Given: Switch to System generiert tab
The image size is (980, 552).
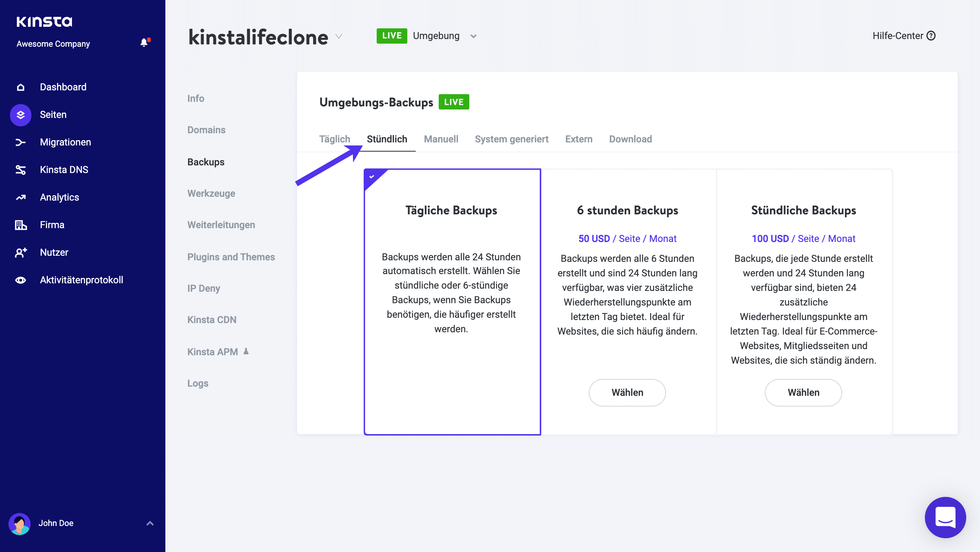Looking at the screenshot, I should 511,139.
